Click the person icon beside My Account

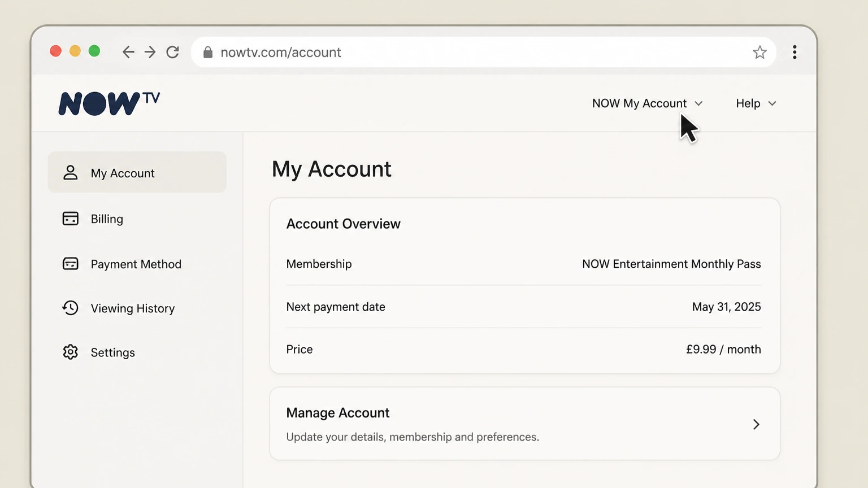coord(70,172)
